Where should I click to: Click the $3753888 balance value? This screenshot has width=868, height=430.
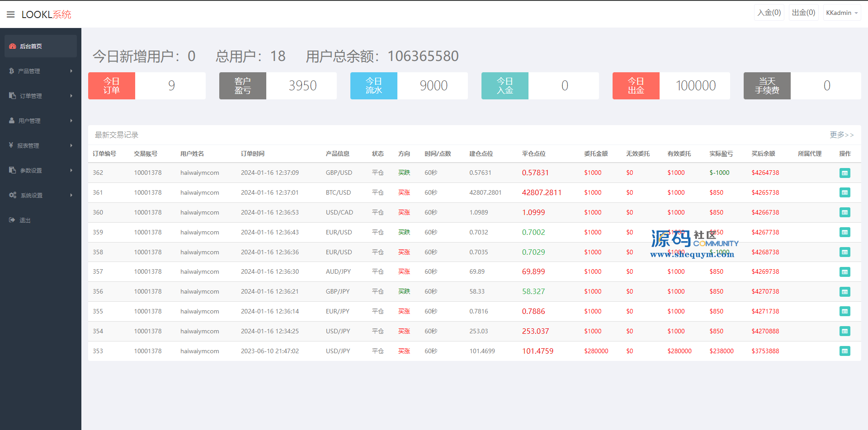765,351
